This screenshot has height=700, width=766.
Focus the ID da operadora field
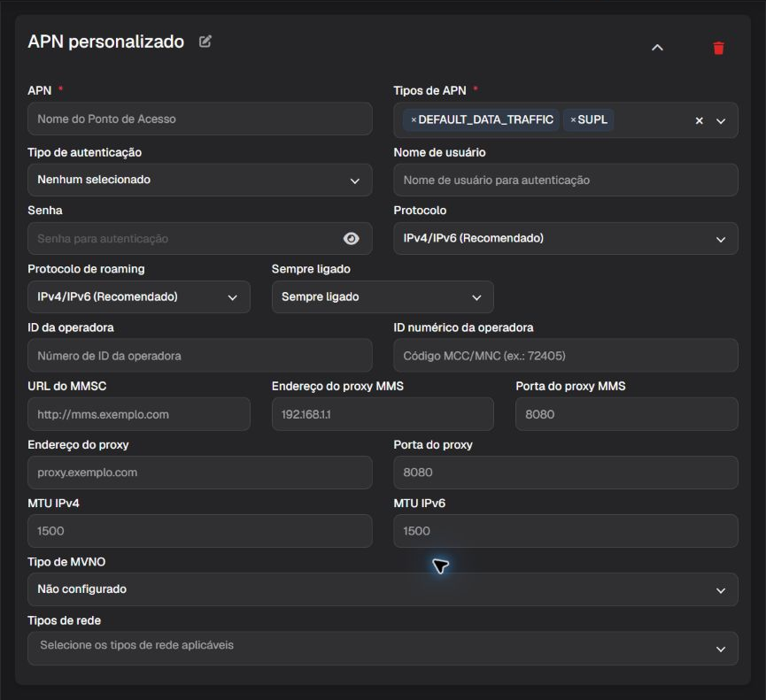(x=200, y=356)
